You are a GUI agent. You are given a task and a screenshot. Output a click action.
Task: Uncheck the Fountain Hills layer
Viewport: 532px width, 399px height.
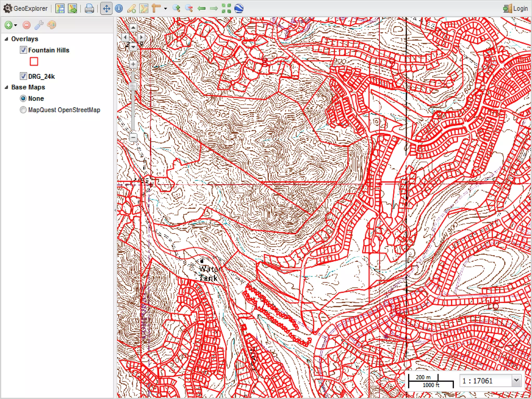click(23, 50)
